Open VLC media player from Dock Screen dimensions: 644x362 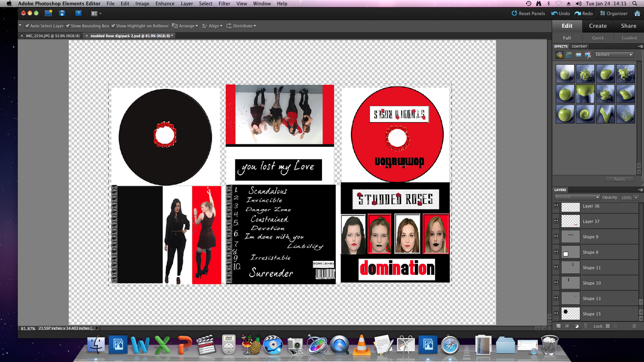click(361, 345)
